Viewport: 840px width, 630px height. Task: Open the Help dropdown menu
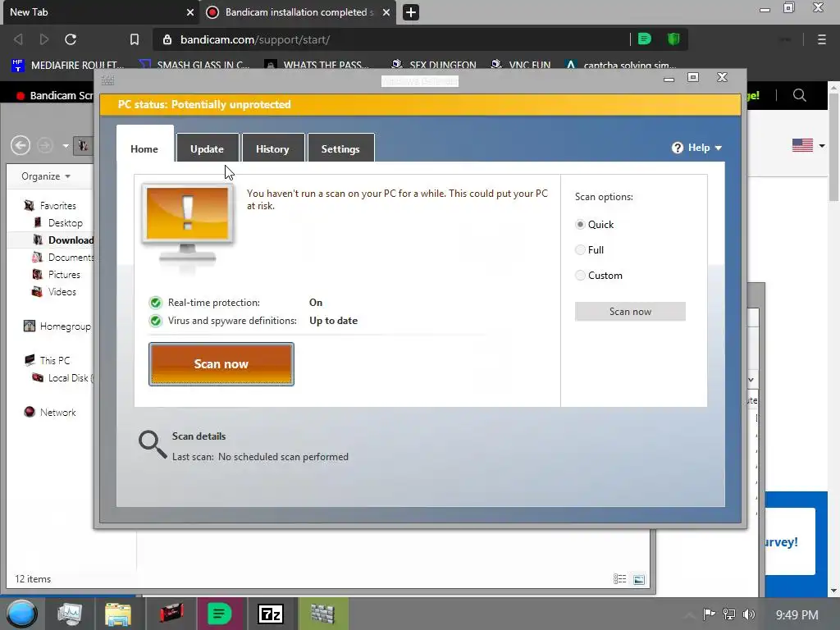[697, 148]
